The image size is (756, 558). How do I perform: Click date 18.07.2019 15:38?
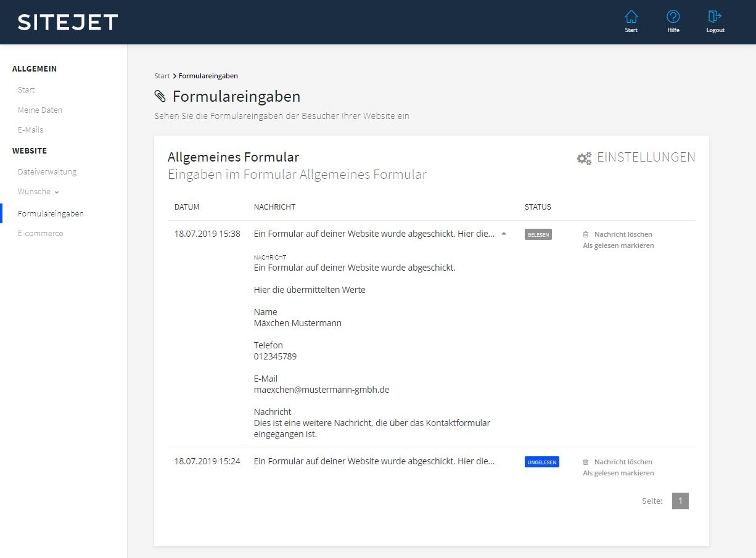pos(207,234)
